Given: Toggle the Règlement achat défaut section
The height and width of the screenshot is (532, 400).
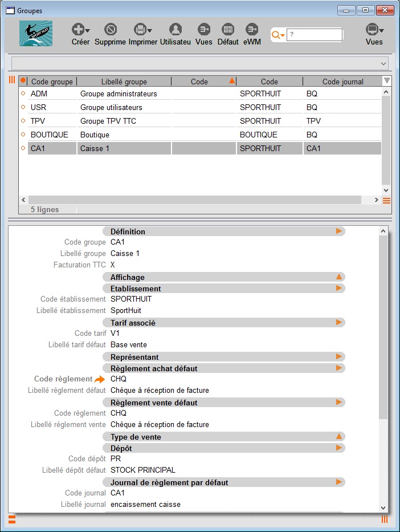Looking at the screenshot, I should coord(338,368).
